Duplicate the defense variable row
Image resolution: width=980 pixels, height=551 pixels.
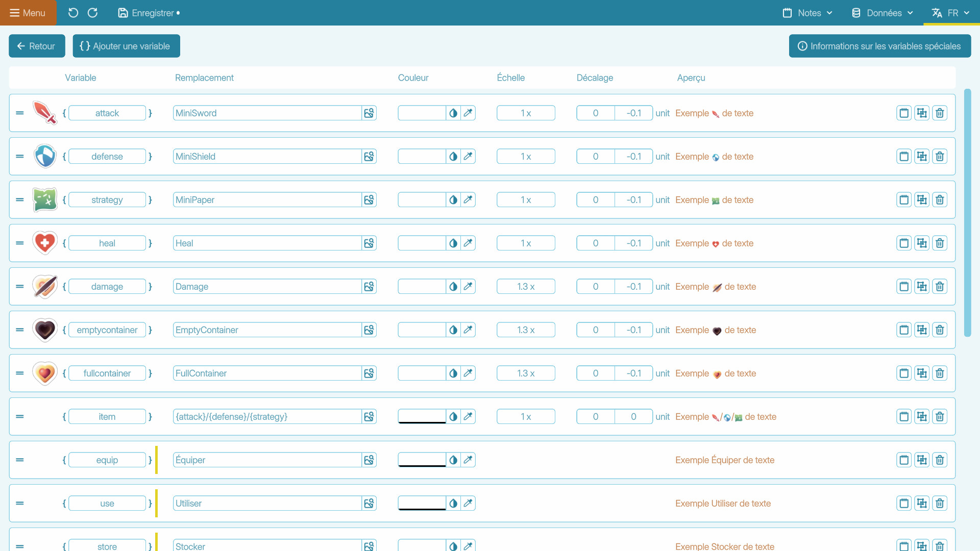(x=922, y=156)
